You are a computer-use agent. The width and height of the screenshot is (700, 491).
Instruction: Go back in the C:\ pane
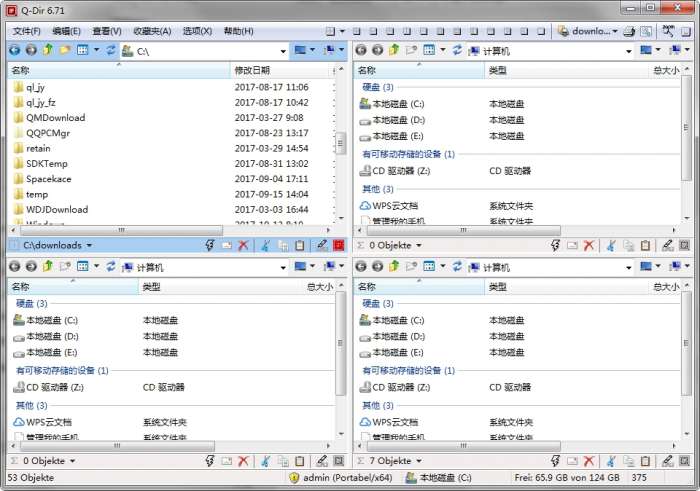pos(14,50)
